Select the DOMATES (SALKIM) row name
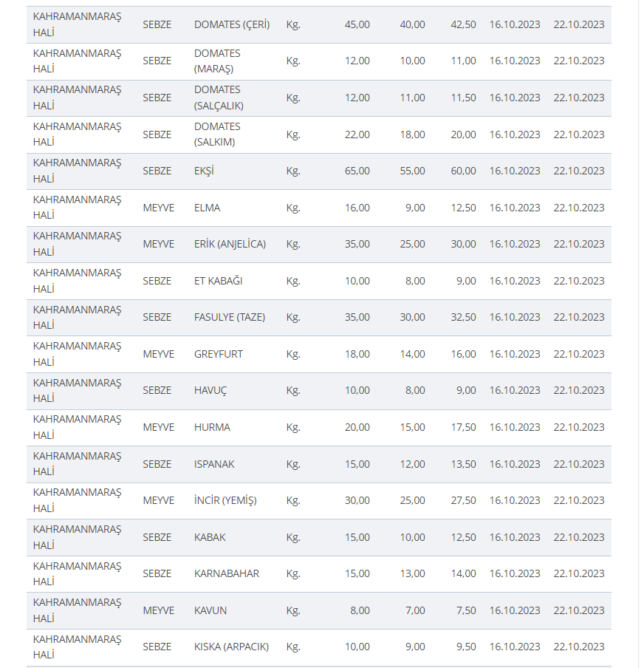This screenshot has height=668, width=644. coord(217,134)
